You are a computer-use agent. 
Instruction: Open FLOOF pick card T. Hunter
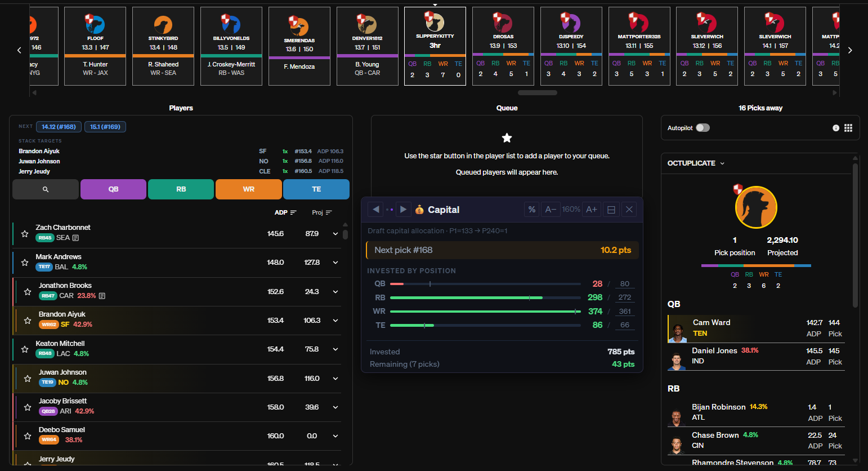[x=95, y=46]
